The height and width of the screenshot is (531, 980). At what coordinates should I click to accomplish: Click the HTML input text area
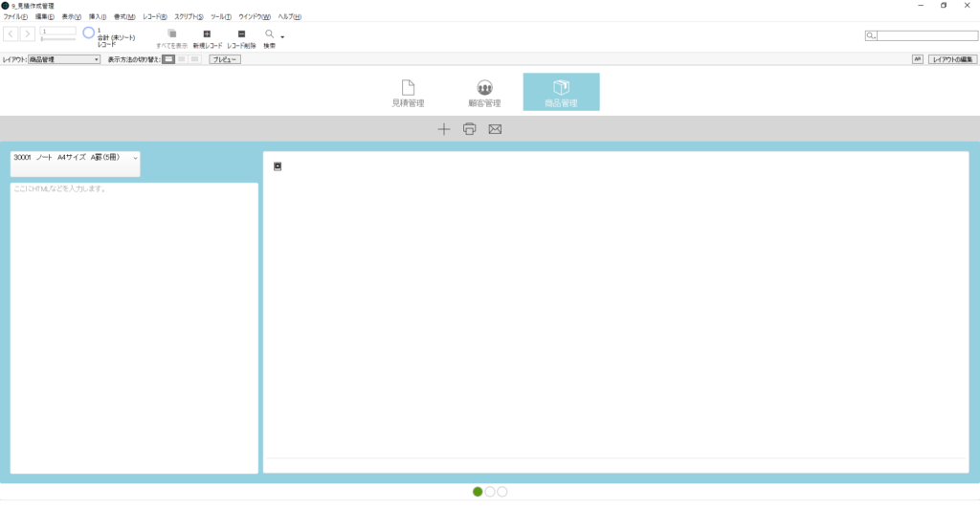click(134, 325)
